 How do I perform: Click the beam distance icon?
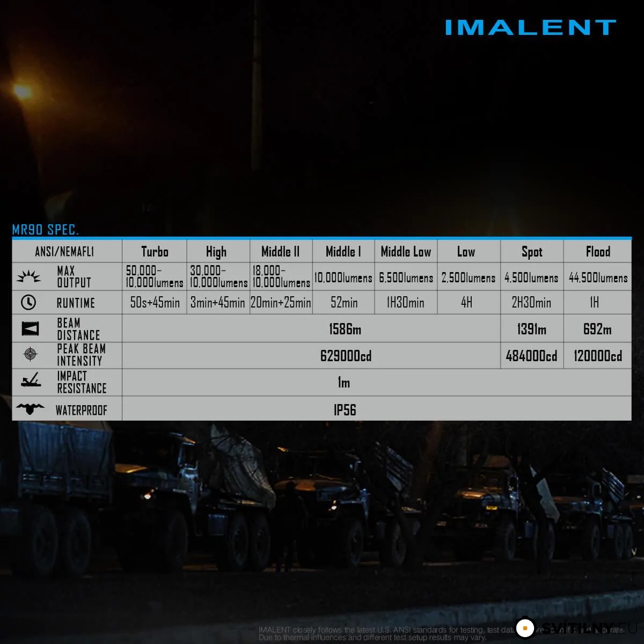30,328
